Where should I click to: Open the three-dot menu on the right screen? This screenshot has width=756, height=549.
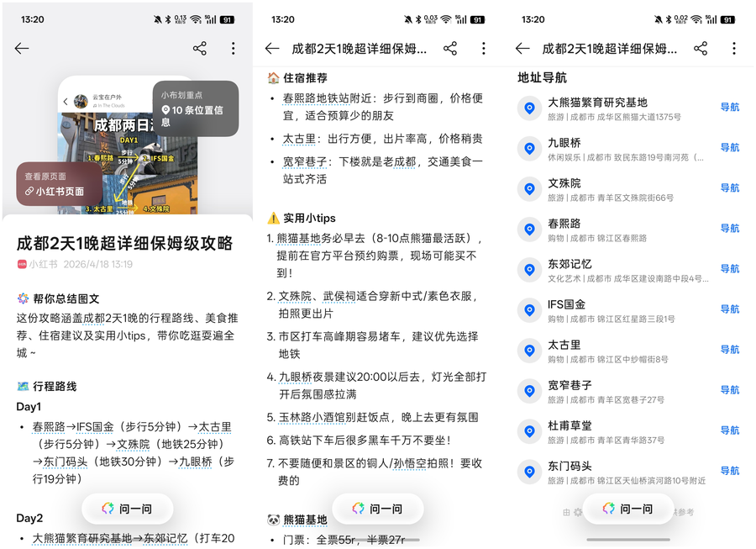pos(733,49)
